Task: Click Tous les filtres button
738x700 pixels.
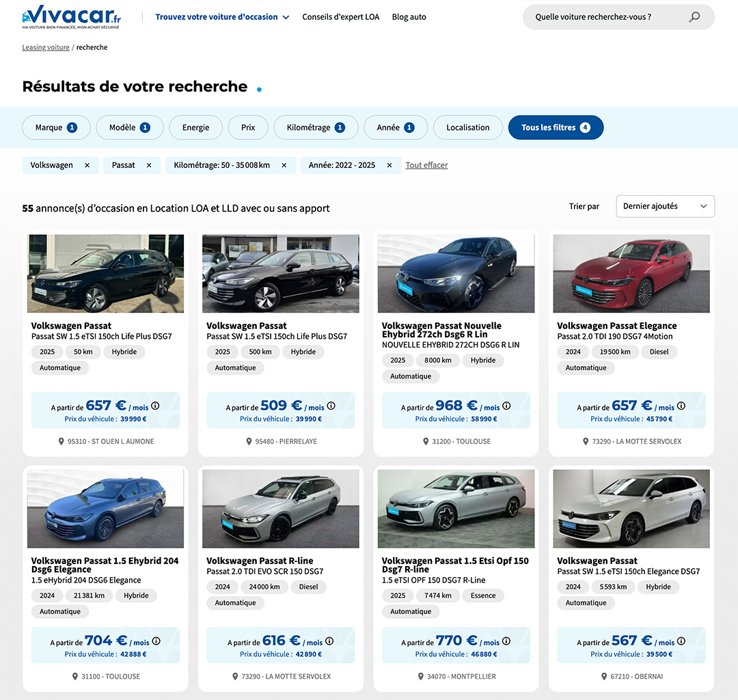Action: [556, 128]
